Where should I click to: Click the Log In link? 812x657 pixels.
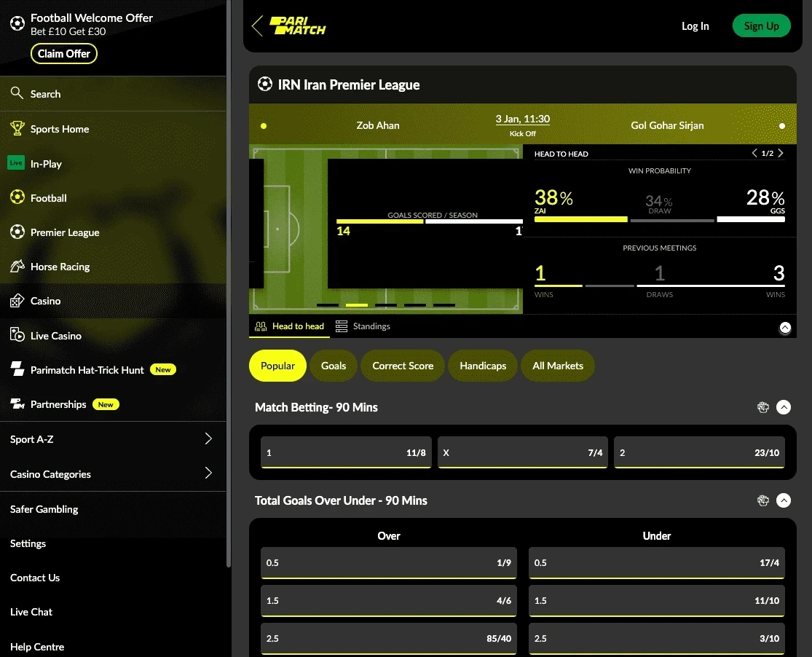(x=695, y=26)
